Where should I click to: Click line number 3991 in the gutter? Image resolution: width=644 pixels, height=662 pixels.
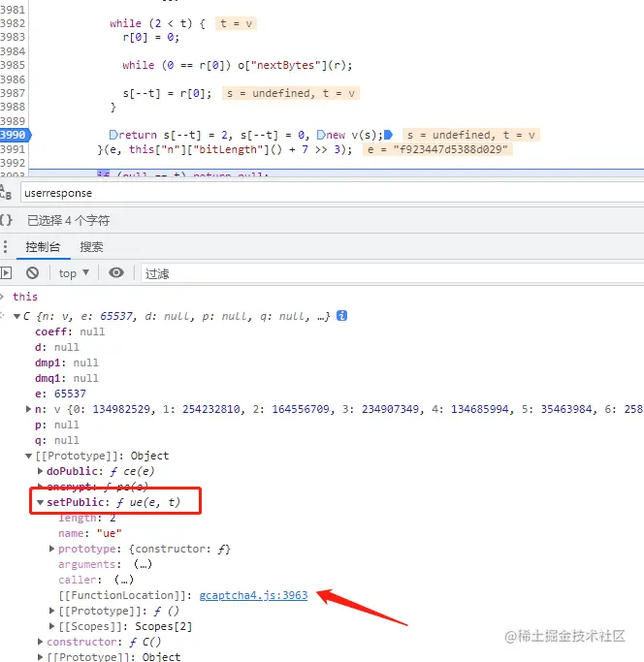[x=13, y=149]
